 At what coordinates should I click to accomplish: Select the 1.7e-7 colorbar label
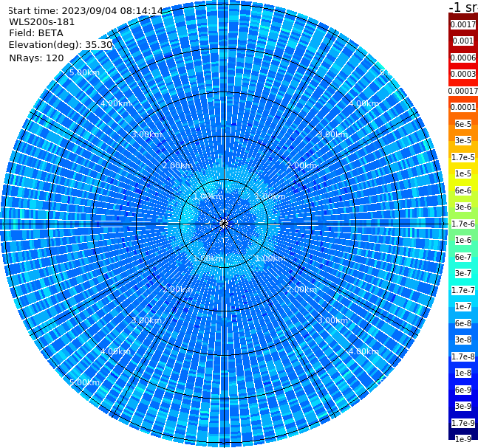[463, 290]
